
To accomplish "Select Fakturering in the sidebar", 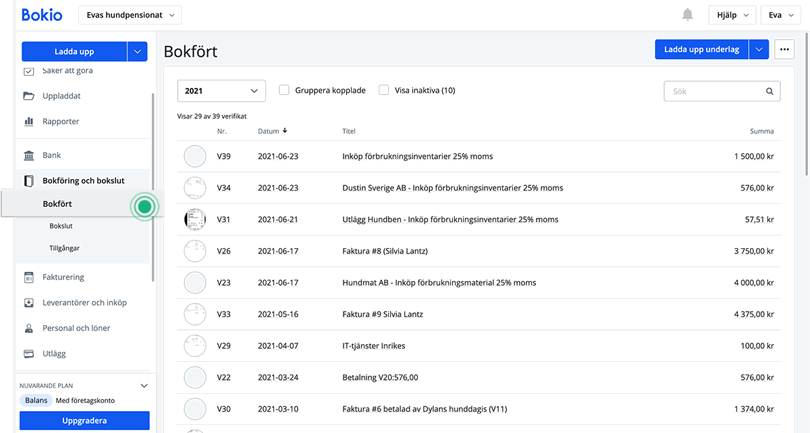I will click(x=63, y=277).
